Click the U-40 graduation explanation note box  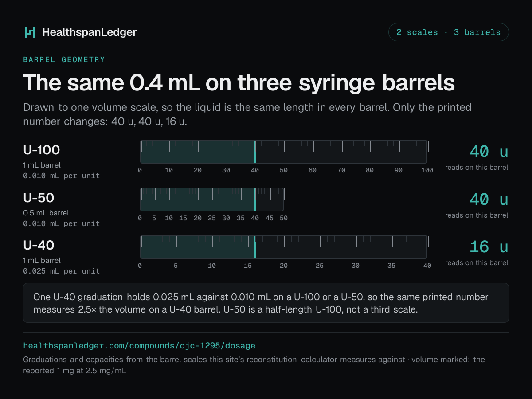tap(266, 303)
